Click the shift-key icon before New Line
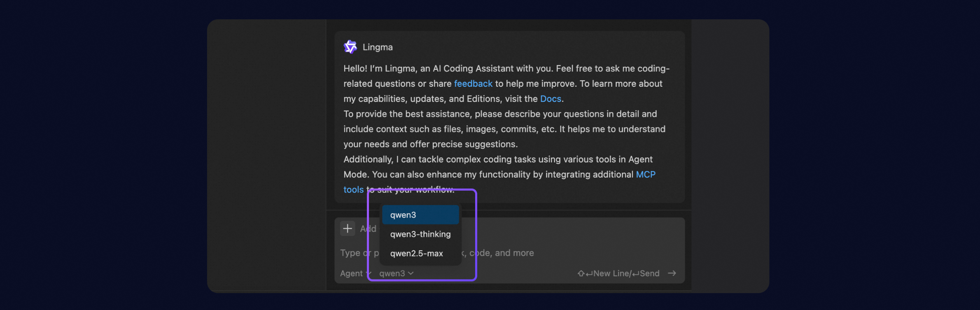980x310 pixels. 581,273
